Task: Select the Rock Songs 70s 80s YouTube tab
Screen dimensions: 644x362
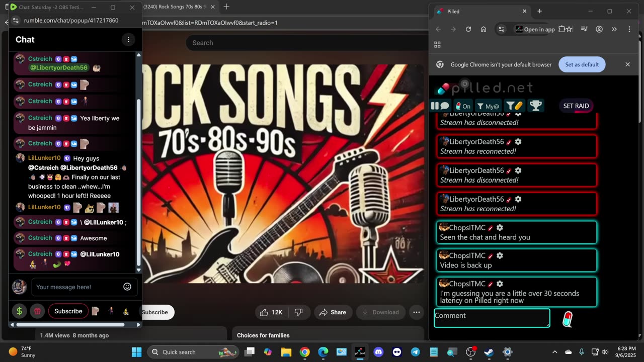Action: click(176, 7)
